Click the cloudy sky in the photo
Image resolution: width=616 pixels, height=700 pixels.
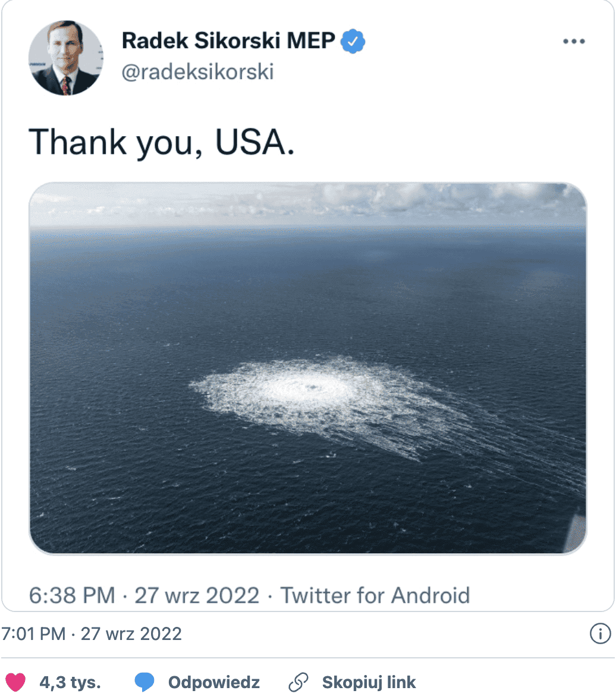(308, 202)
